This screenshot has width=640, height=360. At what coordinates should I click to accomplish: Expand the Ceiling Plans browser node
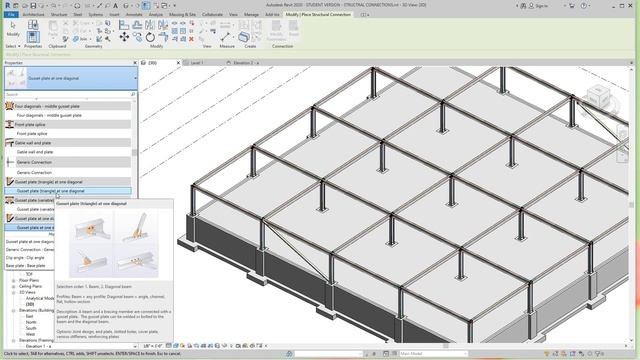[13, 287]
